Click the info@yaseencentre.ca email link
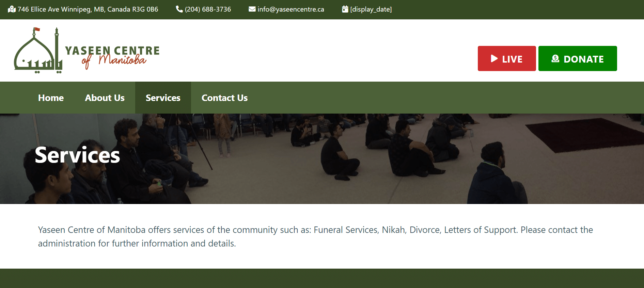The height and width of the screenshot is (288, 644). click(291, 9)
